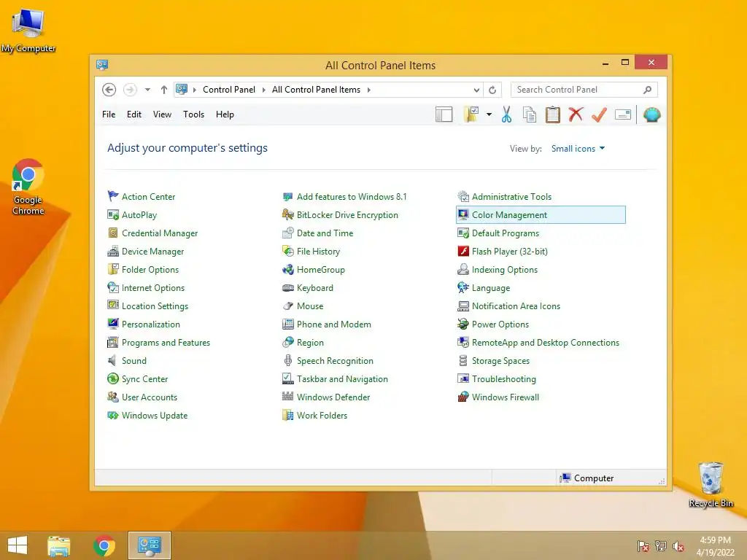The width and height of the screenshot is (747, 560).
Task: Click the Back navigation arrow
Action: 109,90
